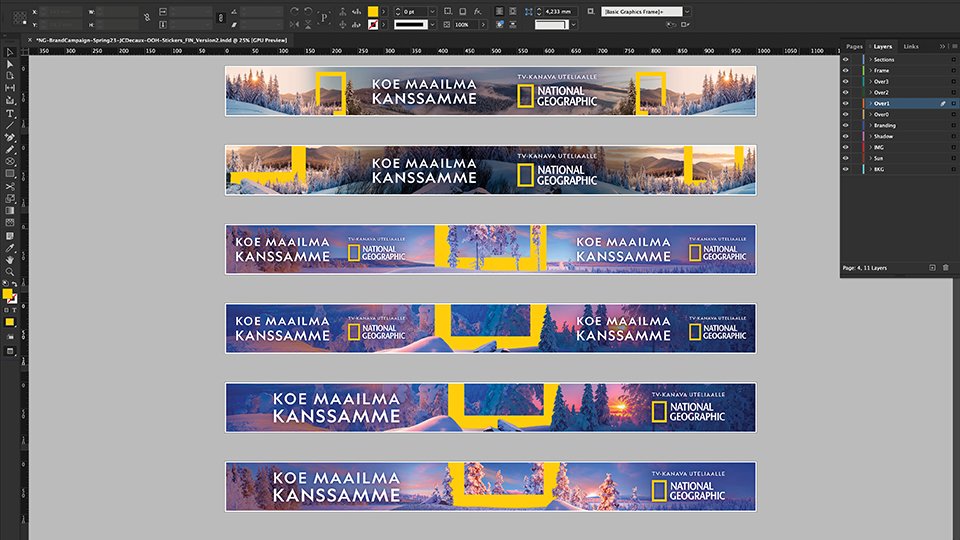960x540 pixels.
Task: Select the Type tool
Action: pos(10,113)
